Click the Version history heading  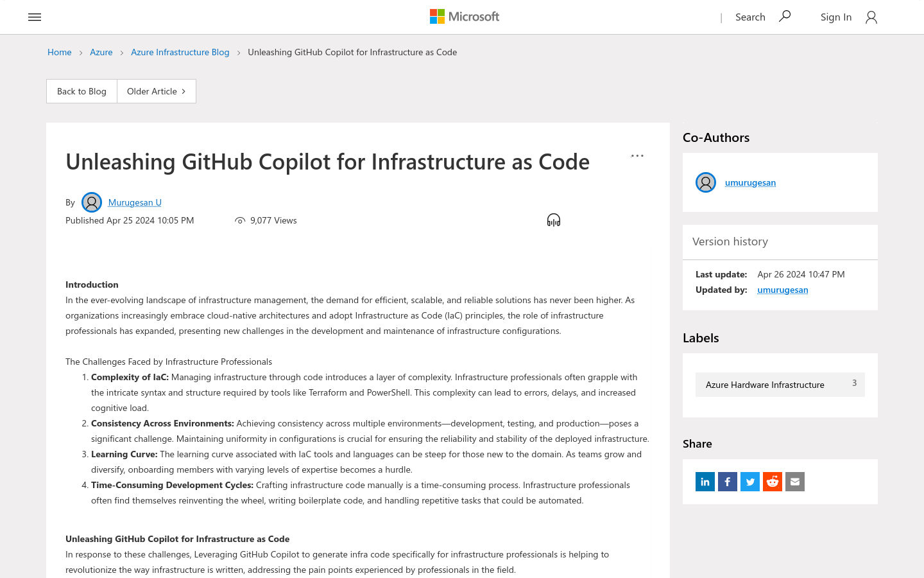point(730,241)
